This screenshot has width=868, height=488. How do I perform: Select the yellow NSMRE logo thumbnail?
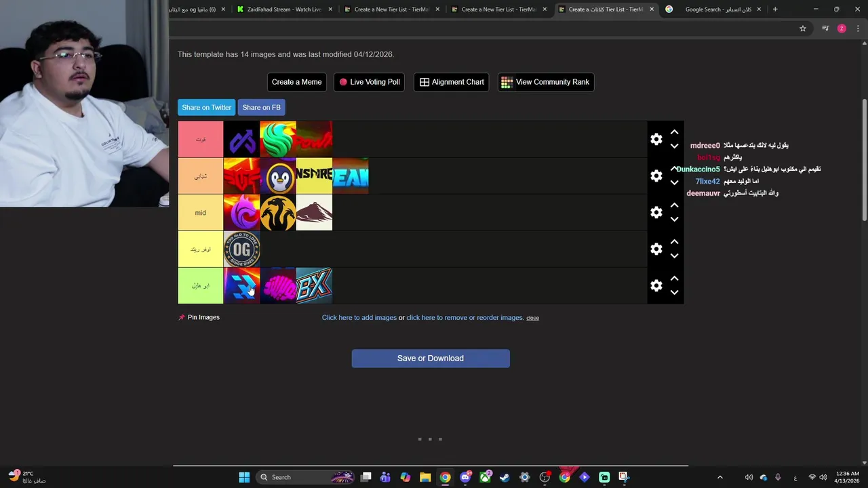click(314, 176)
